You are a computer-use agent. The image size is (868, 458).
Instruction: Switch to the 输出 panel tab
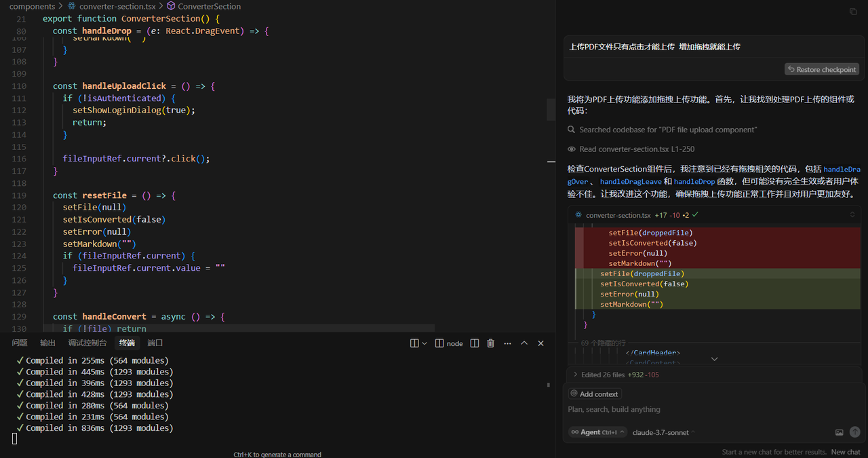47,343
